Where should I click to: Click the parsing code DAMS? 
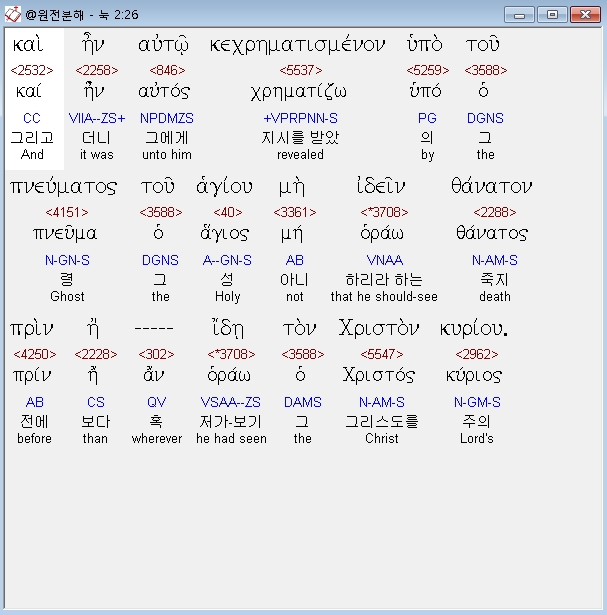coord(302,402)
